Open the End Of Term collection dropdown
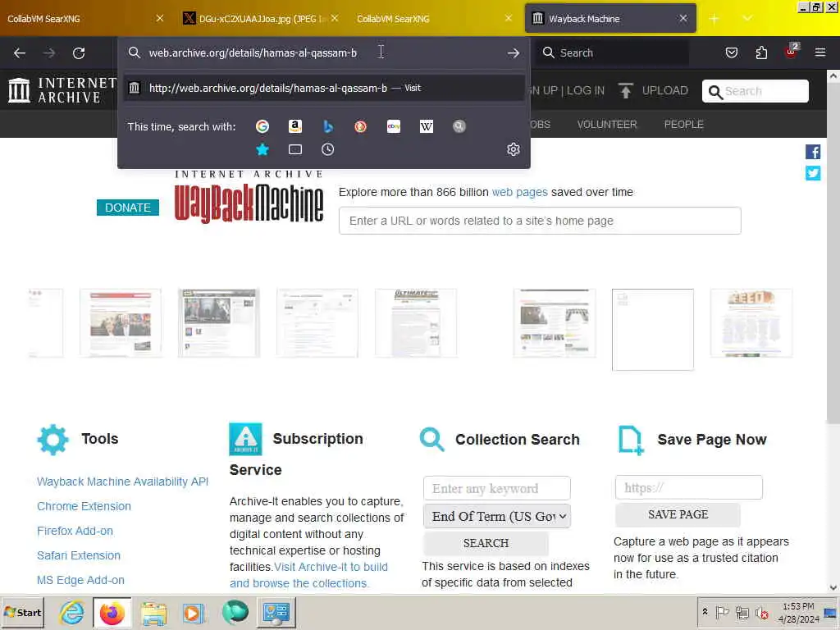This screenshot has width=840, height=630. tap(497, 517)
